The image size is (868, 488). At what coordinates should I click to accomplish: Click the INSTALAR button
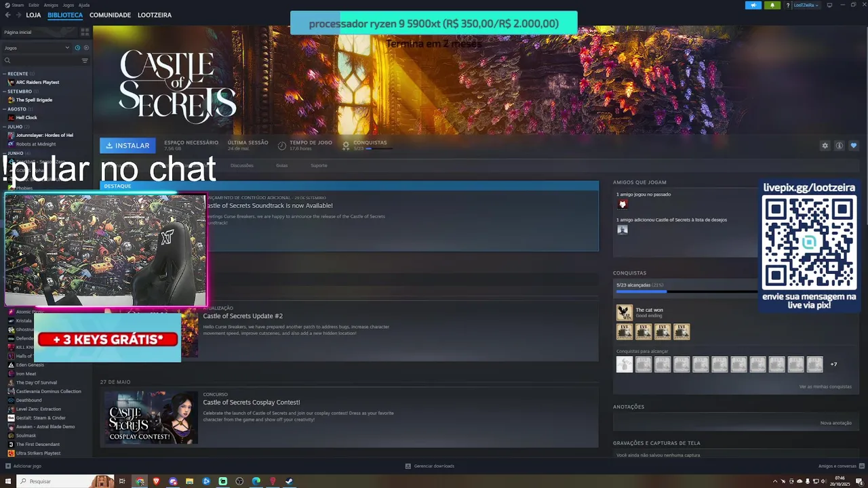(127, 145)
